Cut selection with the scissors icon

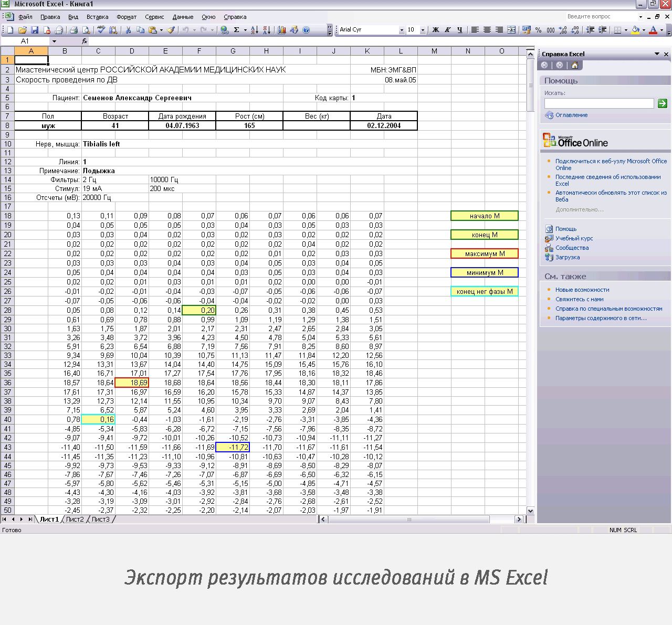pyautogui.click(x=128, y=30)
